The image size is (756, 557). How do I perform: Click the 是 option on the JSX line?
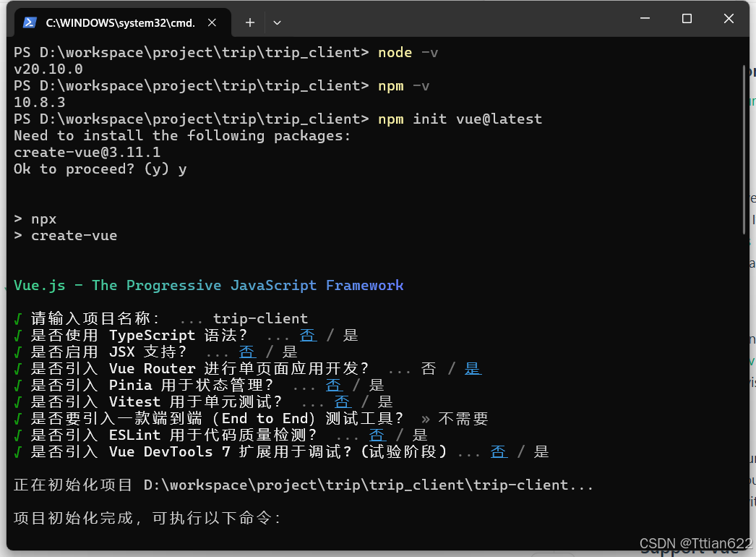pyautogui.click(x=290, y=352)
